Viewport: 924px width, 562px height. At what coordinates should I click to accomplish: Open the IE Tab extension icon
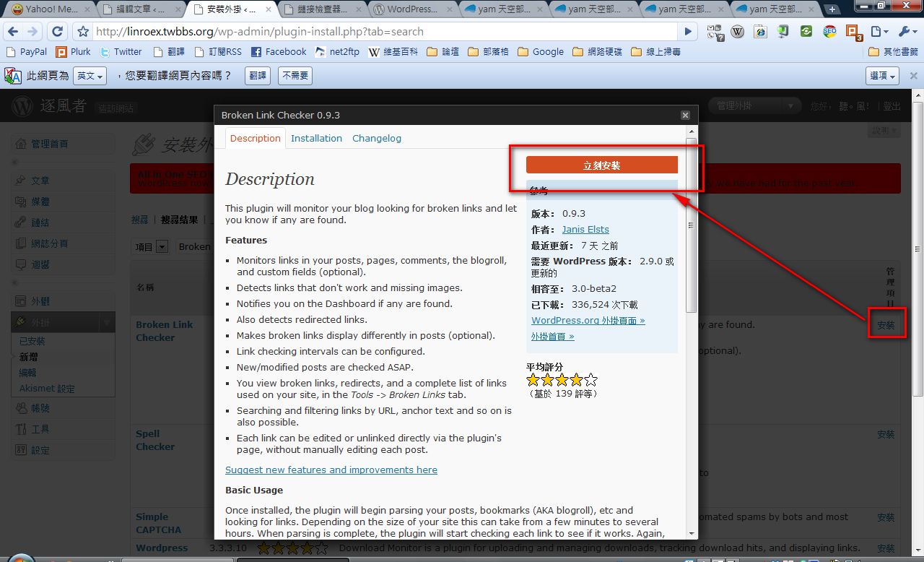point(760,32)
